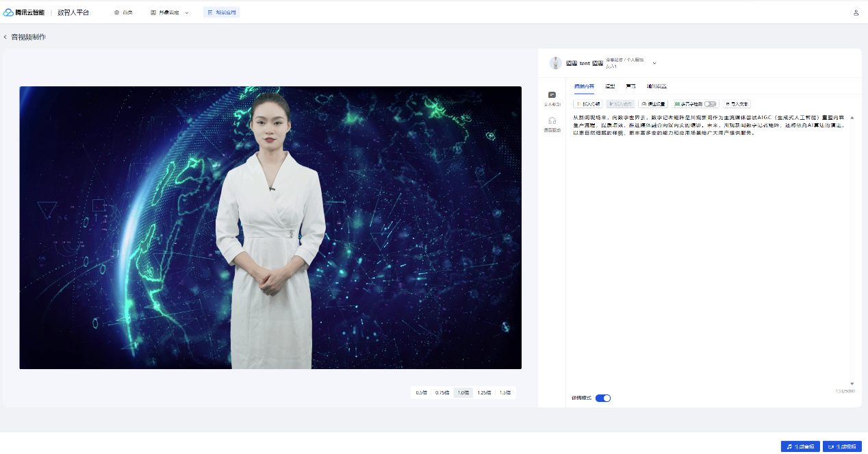Switch to the third settings tab
This screenshot has width=868, height=454.
pyautogui.click(x=630, y=86)
